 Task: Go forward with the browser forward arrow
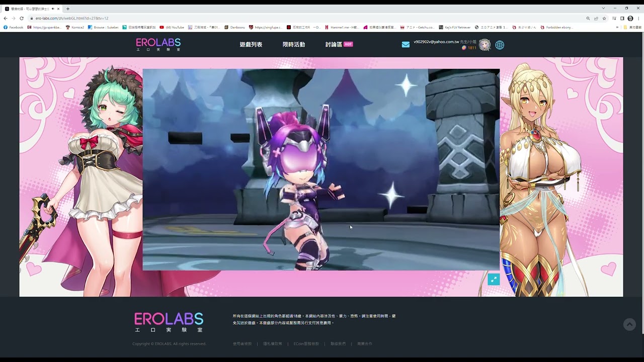[x=14, y=18]
